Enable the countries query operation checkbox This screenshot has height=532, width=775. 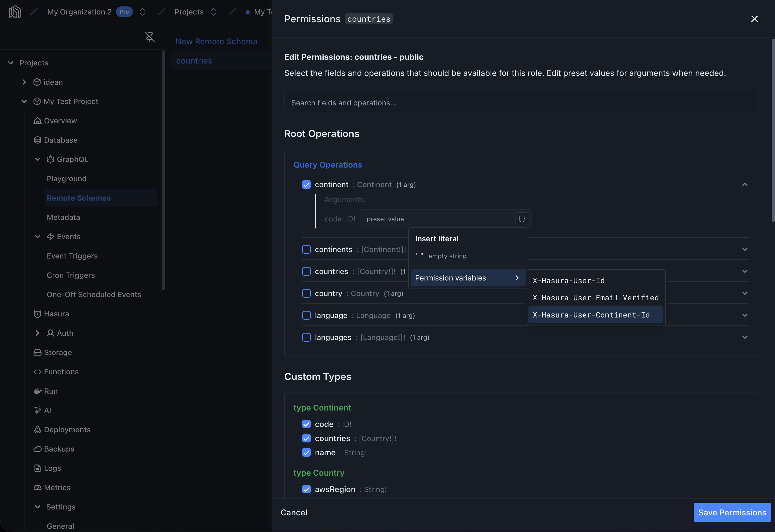coord(306,271)
